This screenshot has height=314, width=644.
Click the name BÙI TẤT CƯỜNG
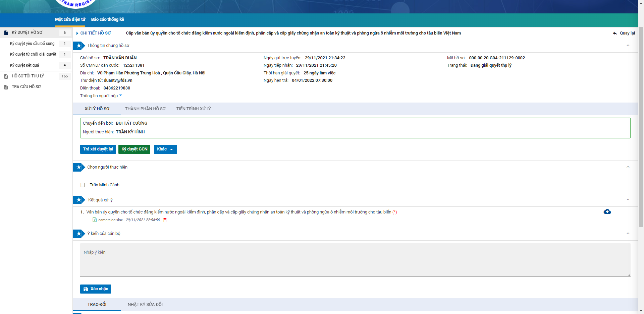click(131, 123)
